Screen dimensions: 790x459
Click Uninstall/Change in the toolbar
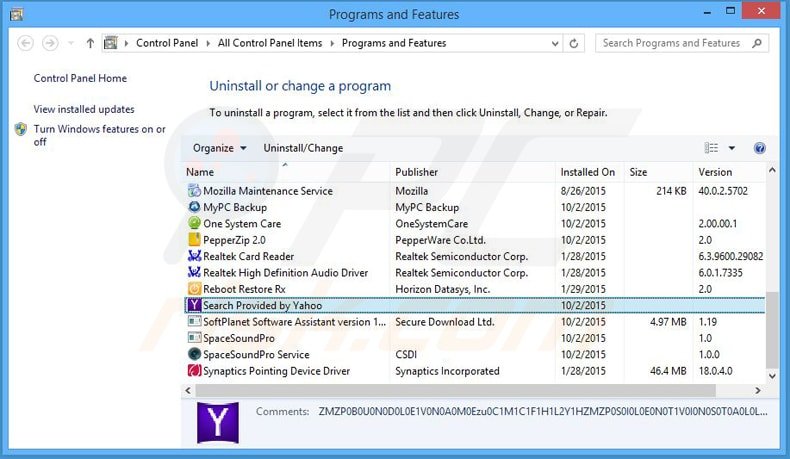303,148
